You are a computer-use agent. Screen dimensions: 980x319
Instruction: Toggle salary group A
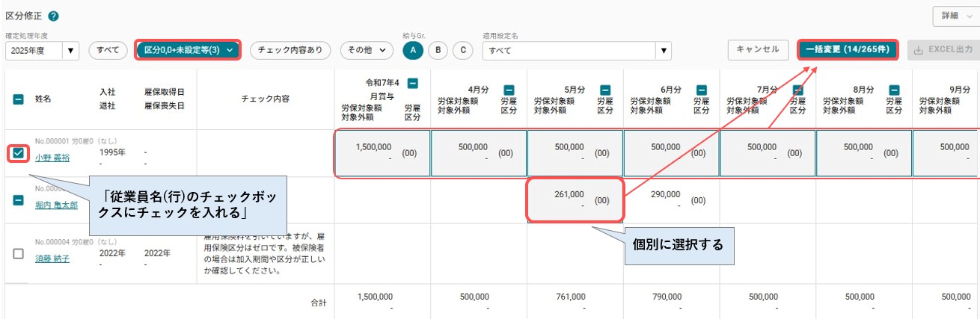[412, 50]
